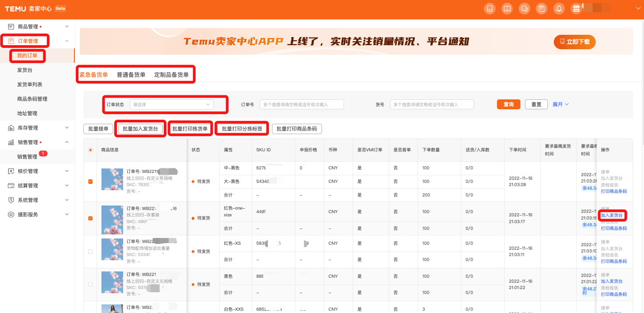Uncheck the first order row checkbox

click(x=90, y=182)
